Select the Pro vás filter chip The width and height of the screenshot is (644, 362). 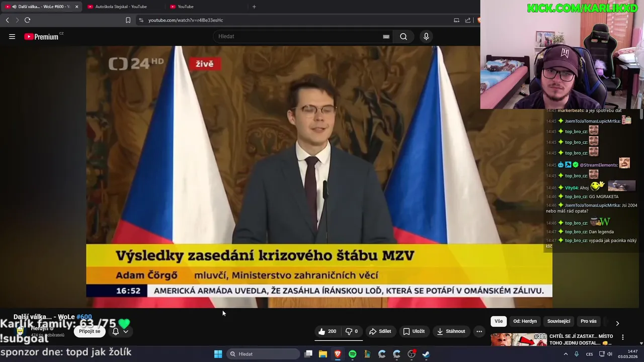[589, 321]
